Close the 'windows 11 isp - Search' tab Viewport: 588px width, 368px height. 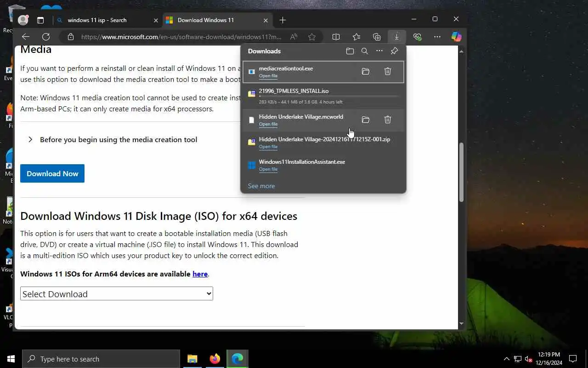tap(156, 20)
